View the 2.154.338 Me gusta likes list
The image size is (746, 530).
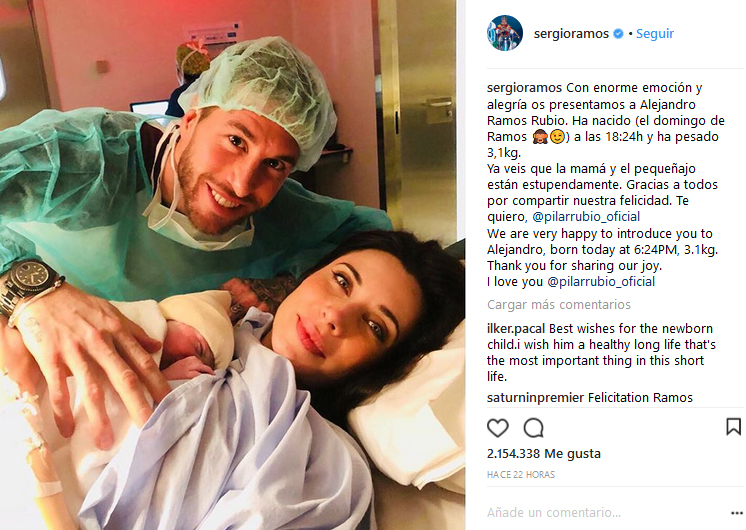[x=543, y=453]
